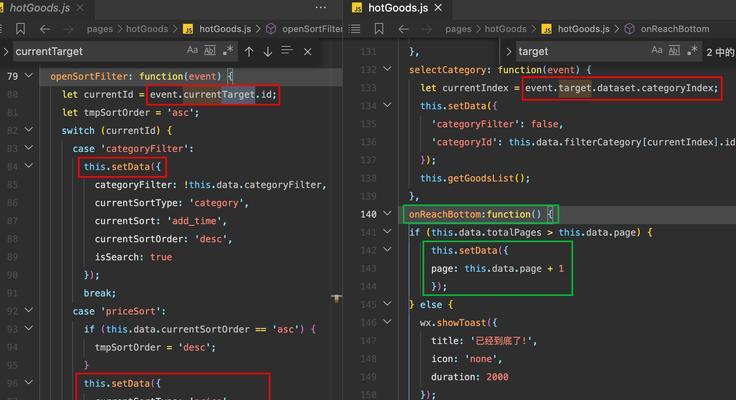
Task: Collapse else block at line 145
Action: (387, 304)
